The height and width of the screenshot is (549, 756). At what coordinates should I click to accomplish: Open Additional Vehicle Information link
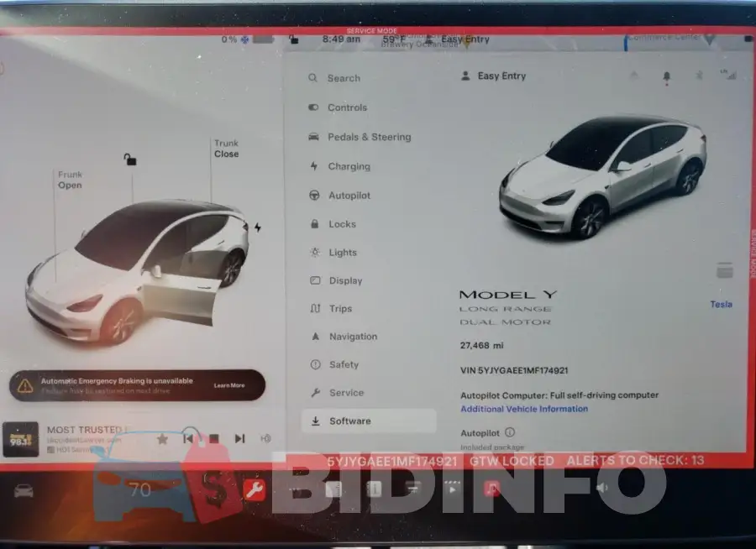524,409
